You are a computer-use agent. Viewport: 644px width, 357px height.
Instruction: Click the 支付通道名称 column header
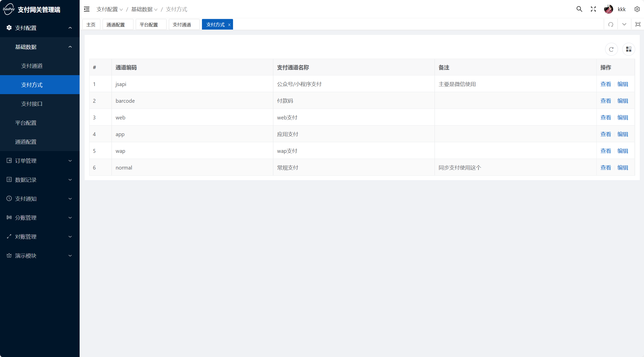pyautogui.click(x=354, y=67)
